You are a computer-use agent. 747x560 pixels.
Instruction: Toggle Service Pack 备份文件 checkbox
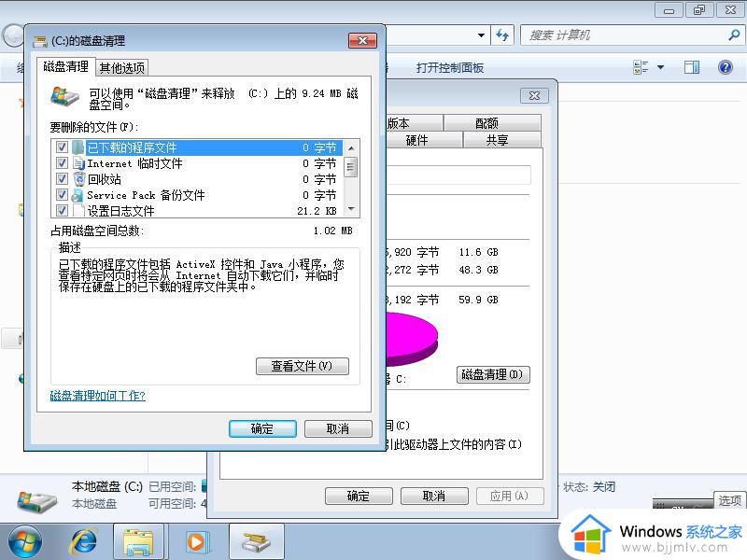[62, 194]
